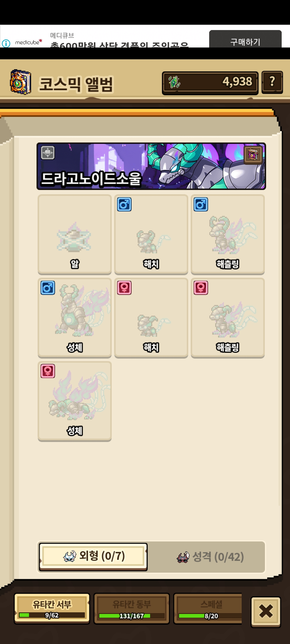Open 유타칸 서부 9/62 region tab
Image resolution: width=290 pixels, height=644 pixels.
52,609
